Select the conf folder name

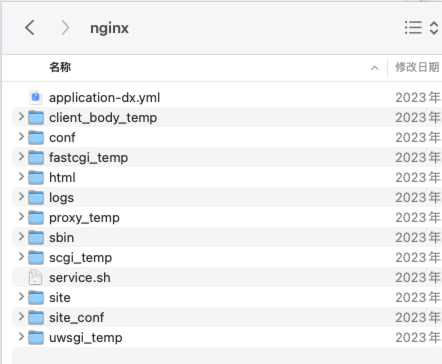click(x=62, y=137)
